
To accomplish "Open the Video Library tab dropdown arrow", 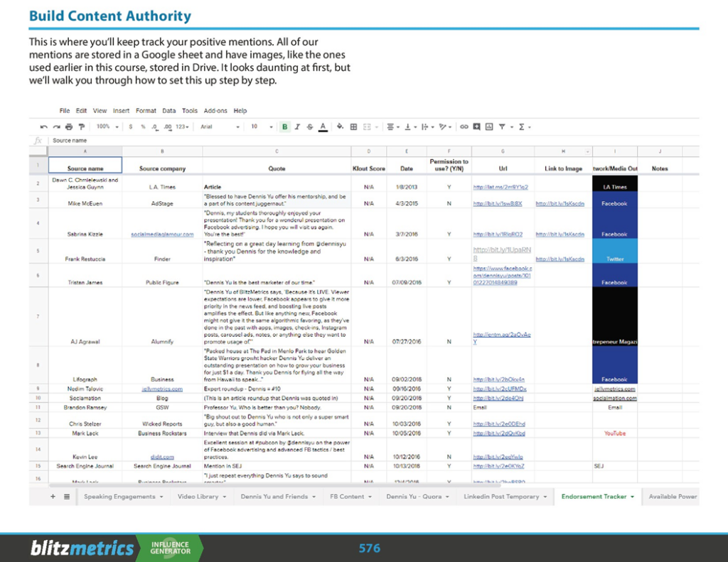I will click(x=224, y=497).
